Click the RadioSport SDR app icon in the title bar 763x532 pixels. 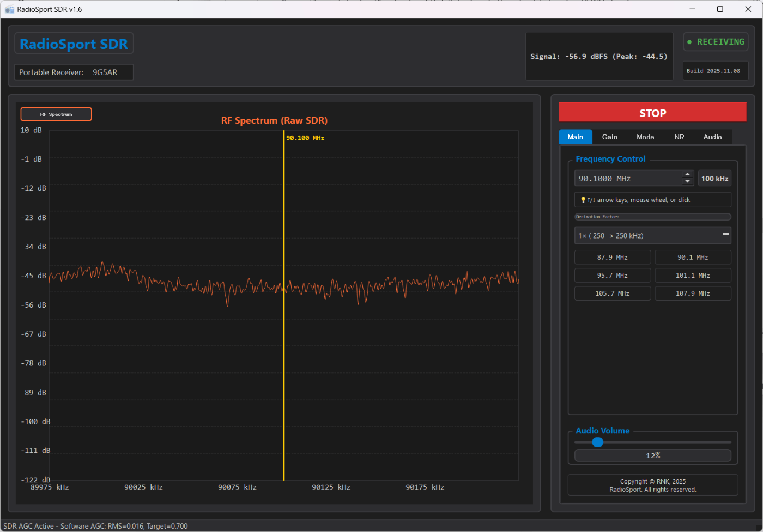(9, 9)
